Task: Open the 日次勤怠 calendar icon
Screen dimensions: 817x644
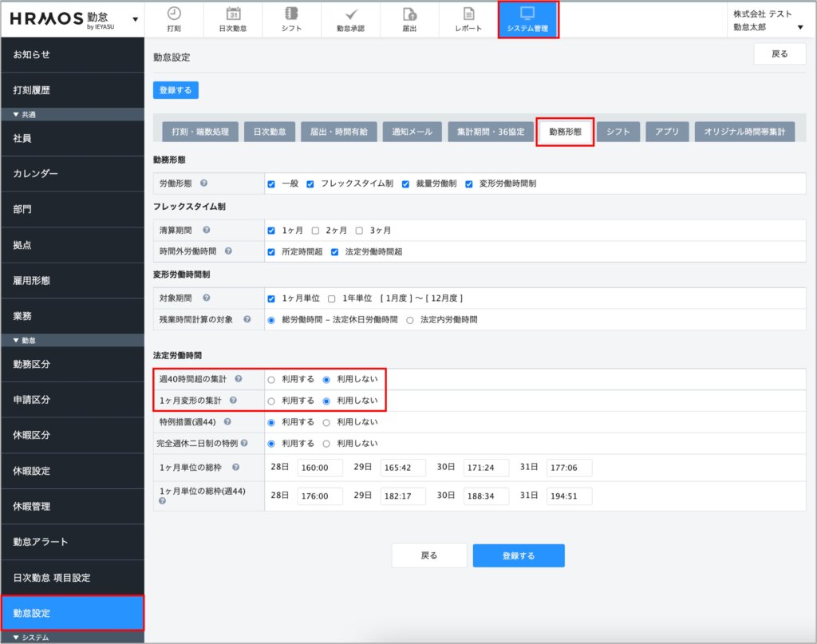Action: click(x=233, y=14)
